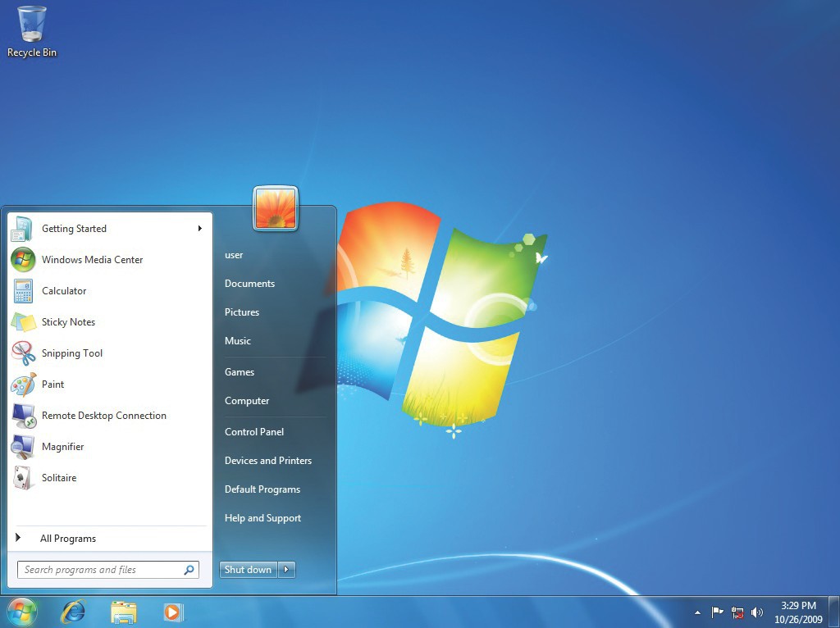
Task: Open the Snipping Tool scissors icon
Action: pyautogui.click(x=23, y=353)
